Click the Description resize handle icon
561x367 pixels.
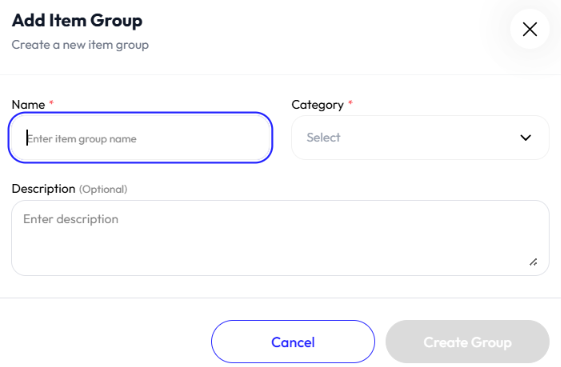[533, 262]
